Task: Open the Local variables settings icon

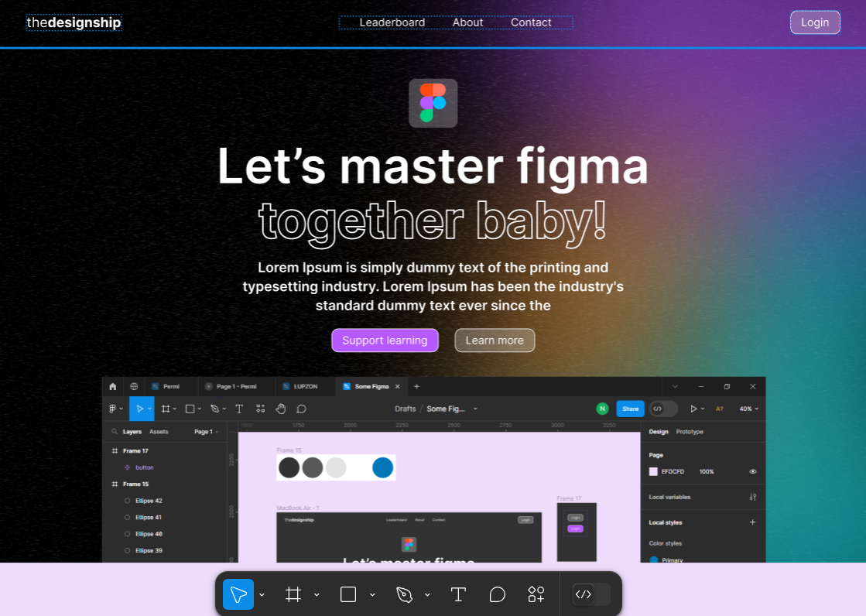Action: (x=753, y=498)
